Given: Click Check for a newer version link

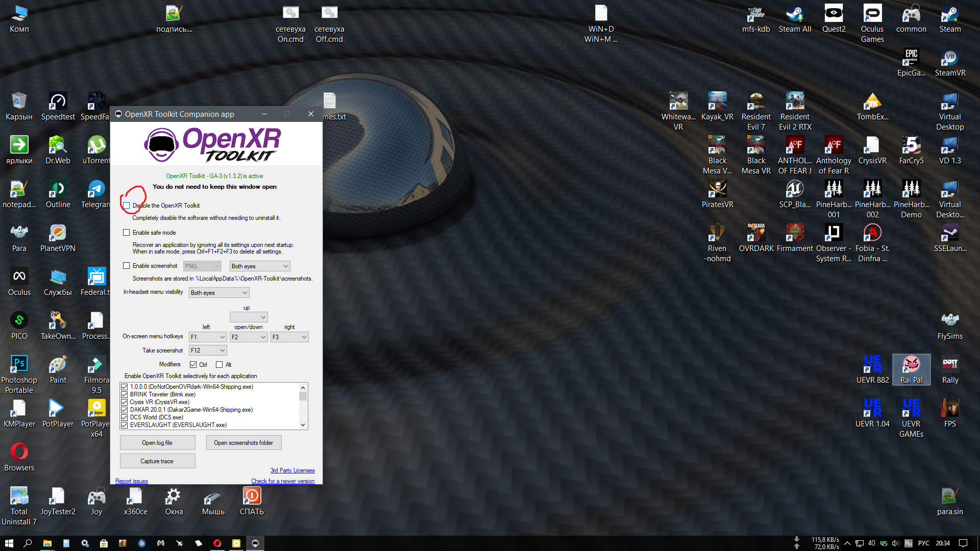Looking at the screenshot, I should click(283, 481).
